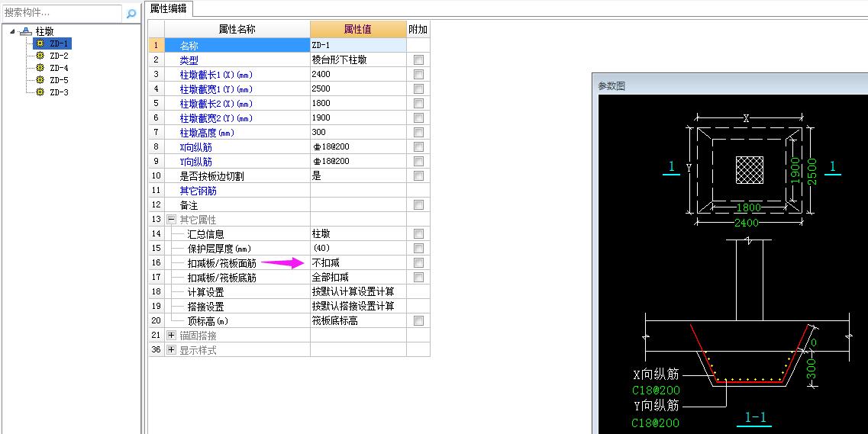The width and height of the screenshot is (868, 434).
Task: Click the green 1800 dimension in 参数图
Action: click(748, 207)
